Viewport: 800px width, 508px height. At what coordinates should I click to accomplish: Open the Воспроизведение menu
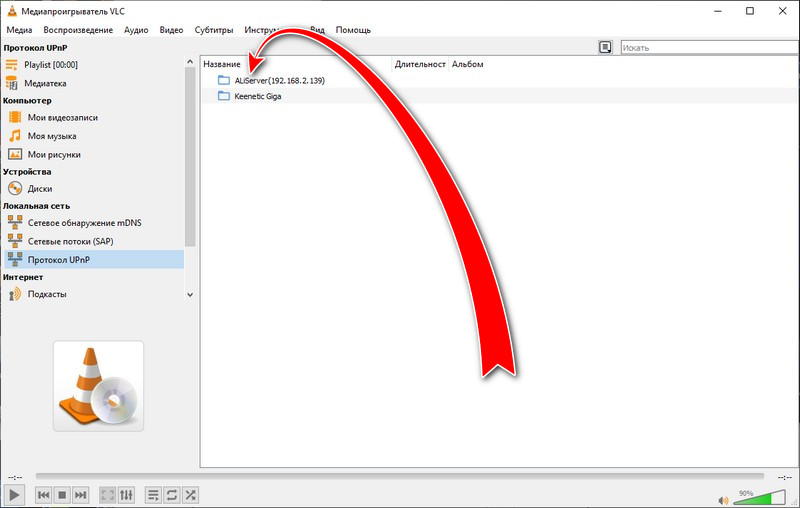tap(78, 30)
